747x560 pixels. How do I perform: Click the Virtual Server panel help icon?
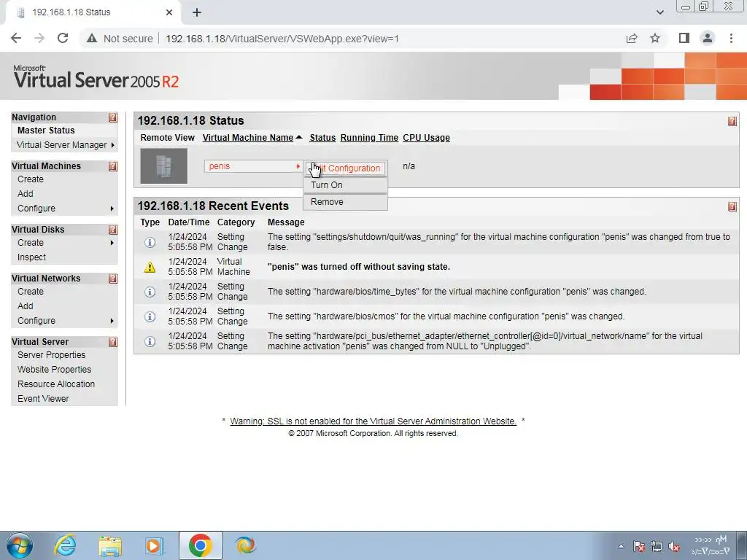pyautogui.click(x=113, y=342)
